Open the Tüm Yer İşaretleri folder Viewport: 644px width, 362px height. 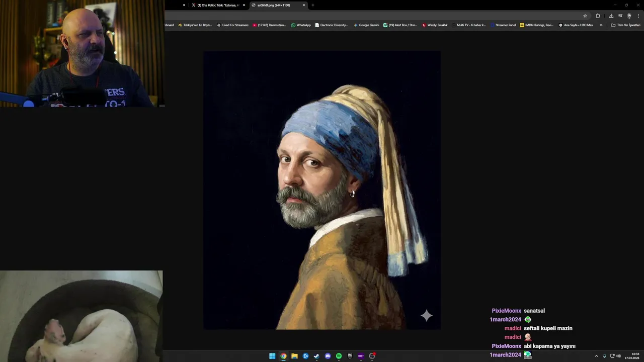tap(626, 25)
